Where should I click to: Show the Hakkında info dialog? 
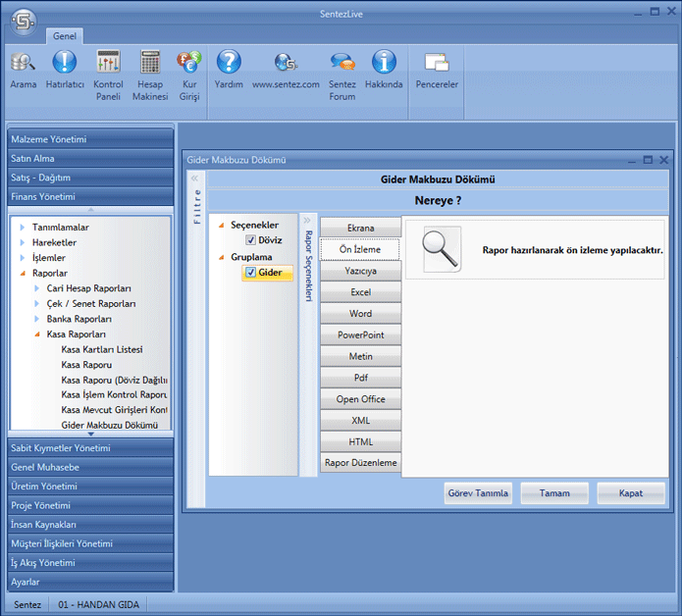384,70
